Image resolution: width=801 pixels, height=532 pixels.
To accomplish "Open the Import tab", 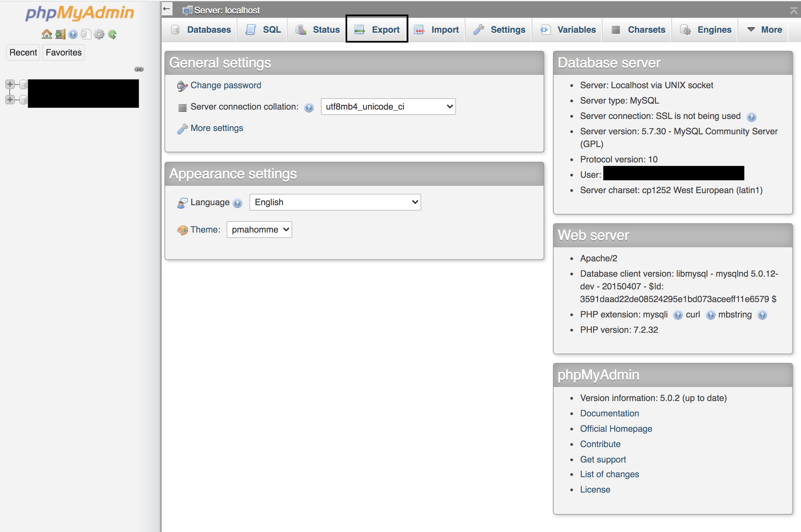I will pyautogui.click(x=437, y=30).
